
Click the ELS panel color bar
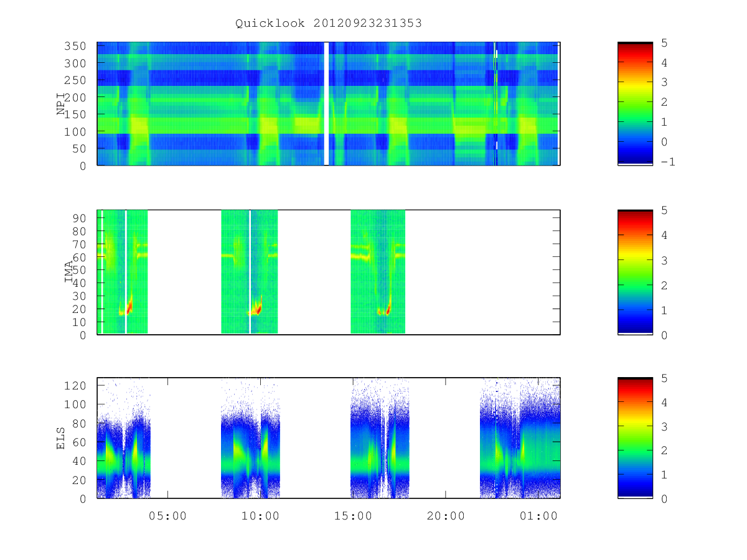635,438
